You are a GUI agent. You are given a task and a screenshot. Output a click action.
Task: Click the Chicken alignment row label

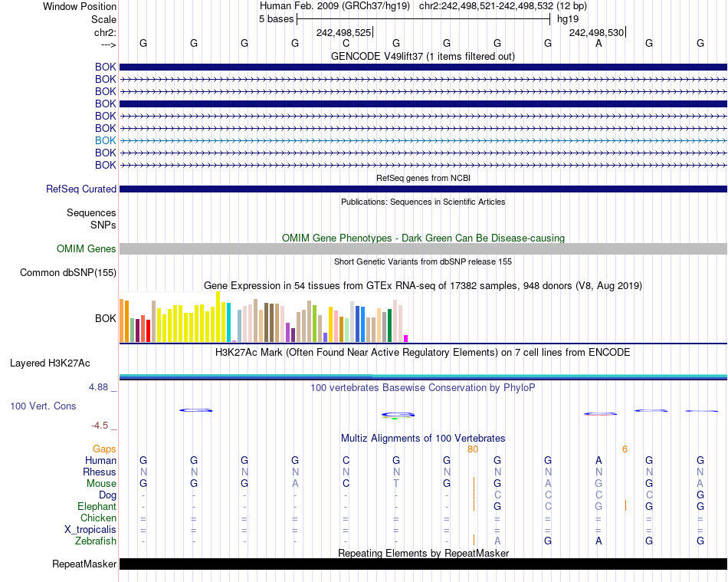click(98, 518)
